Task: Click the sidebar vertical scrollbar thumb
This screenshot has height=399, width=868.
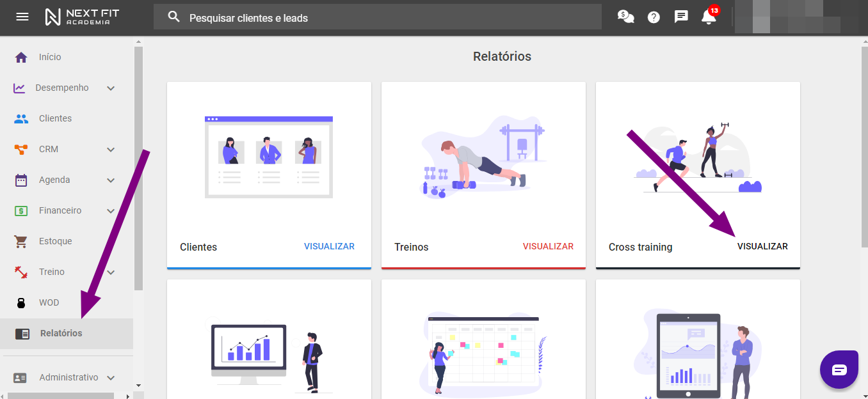Action: (138, 168)
